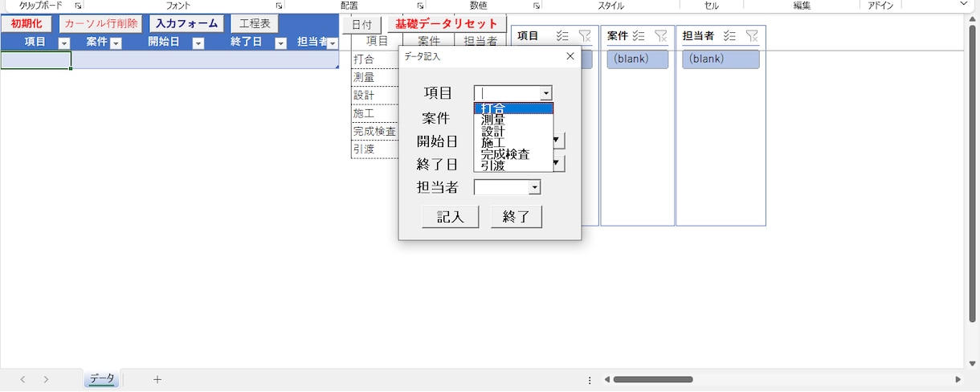Add a new sheet with the plus icon
The height and width of the screenshot is (392, 980).
(x=157, y=379)
